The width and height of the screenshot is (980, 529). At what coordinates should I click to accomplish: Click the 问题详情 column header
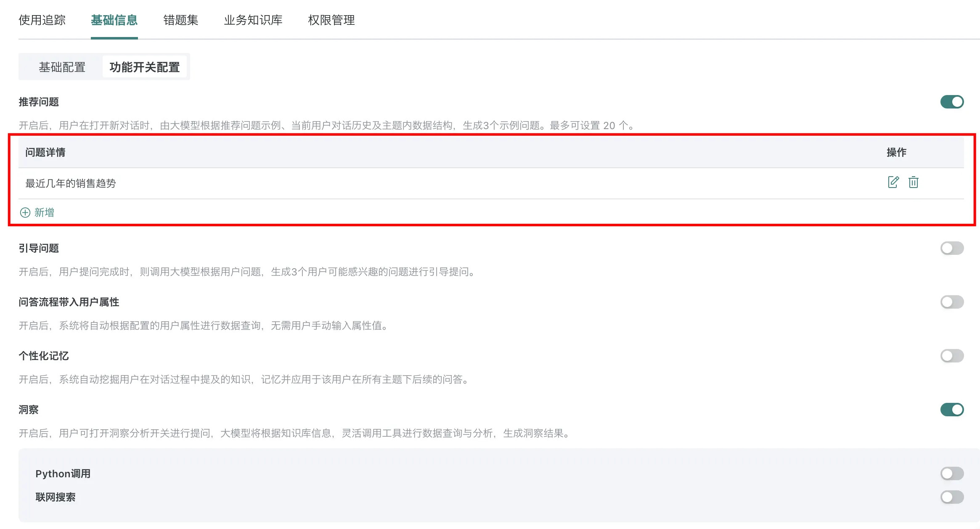coord(45,152)
